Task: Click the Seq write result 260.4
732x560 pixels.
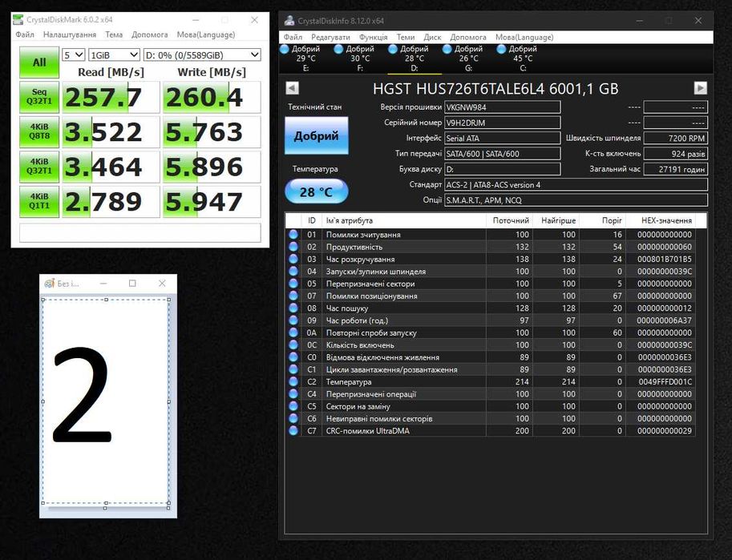Action: [x=212, y=97]
